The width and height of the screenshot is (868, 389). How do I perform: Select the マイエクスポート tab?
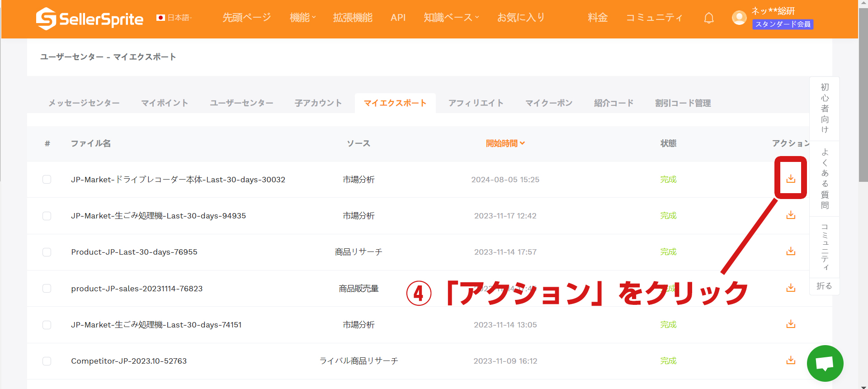(x=395, y=103)
